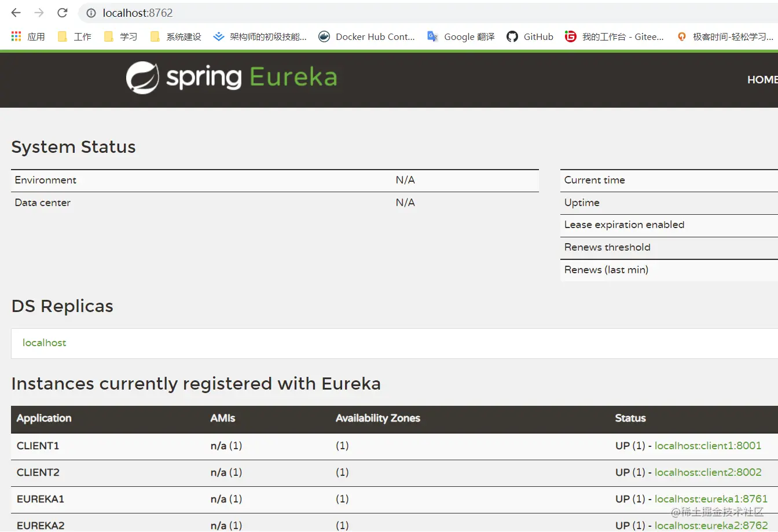This screenshot has width=778, height=532.
Task: Click the Instances currently registered with Eureka heading
Action: 196,384
